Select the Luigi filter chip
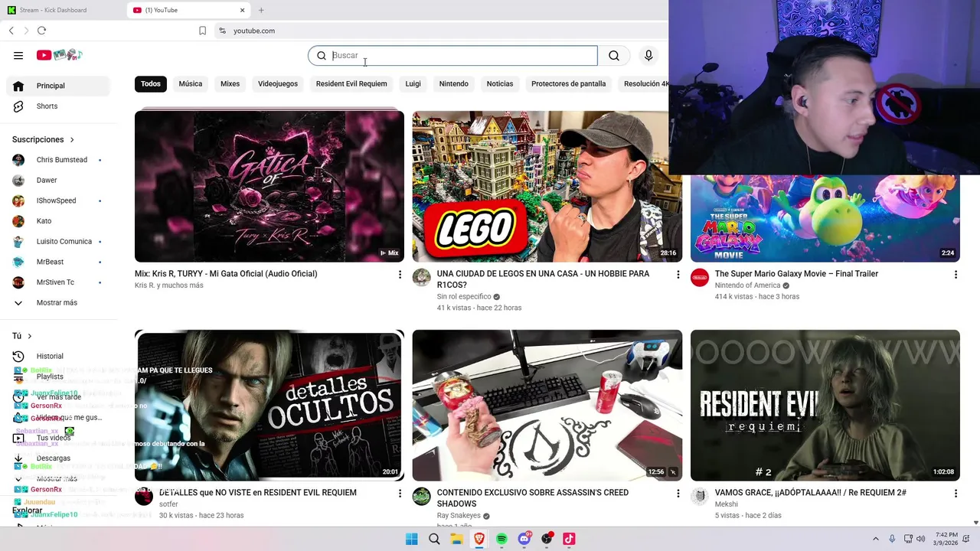This screenshot has width=980, height=551. click(x=413, y=83)
